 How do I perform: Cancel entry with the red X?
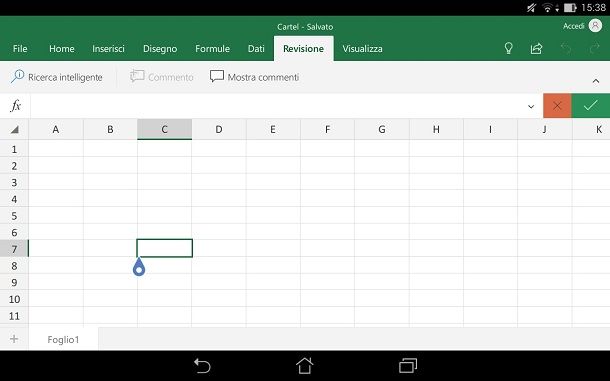[x=557, y=105]
